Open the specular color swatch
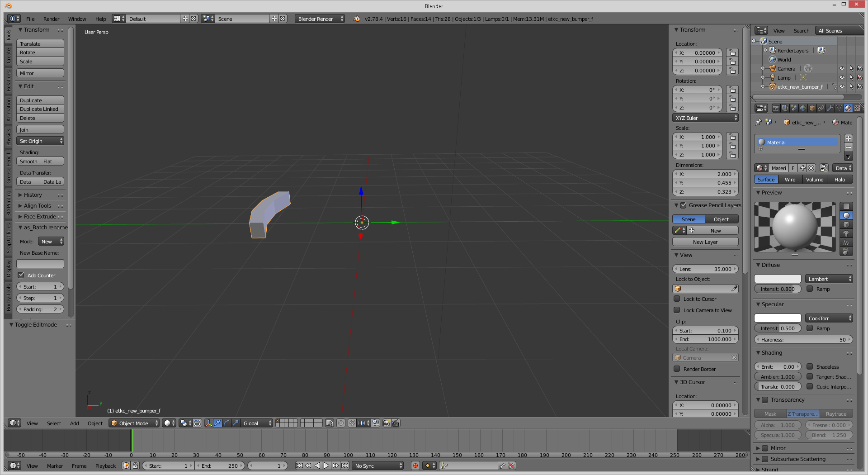This screenshot has height=475, width=868. [778, 318]
